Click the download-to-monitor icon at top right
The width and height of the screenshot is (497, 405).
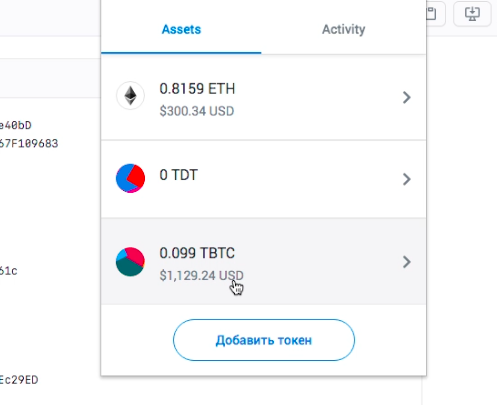(472, 14)
